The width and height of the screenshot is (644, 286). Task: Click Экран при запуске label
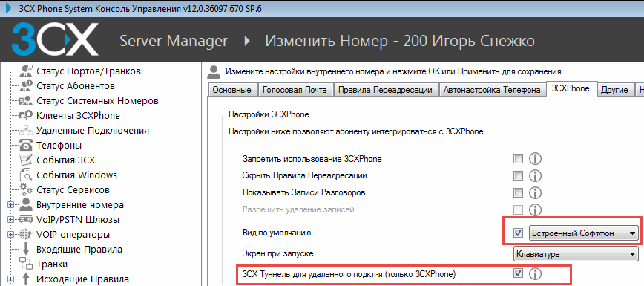tap(278, 253)
